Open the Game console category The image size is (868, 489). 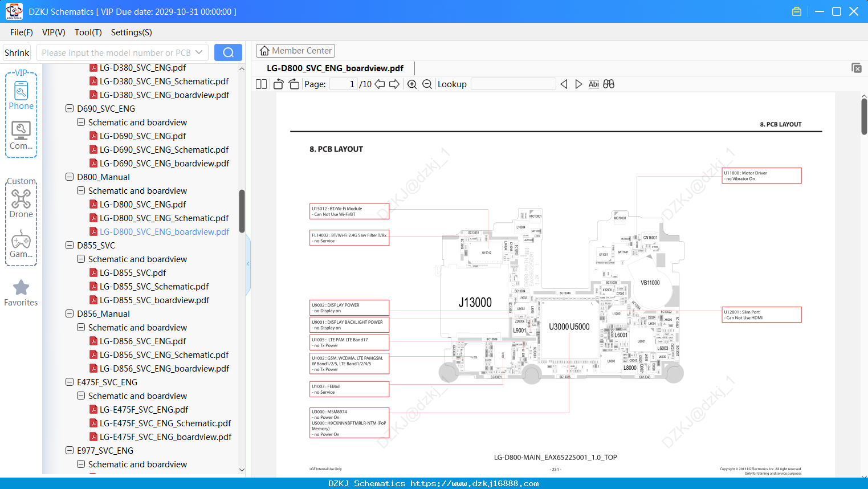point(21,244)
